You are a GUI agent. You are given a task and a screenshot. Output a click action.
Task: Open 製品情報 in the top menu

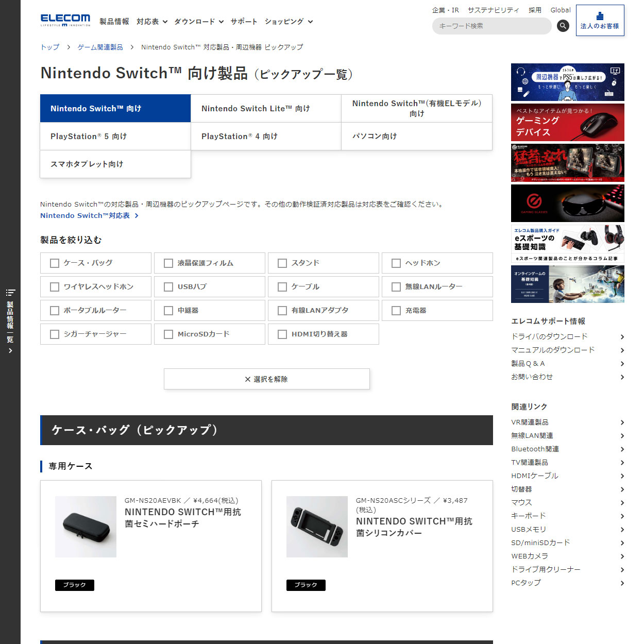114,22
